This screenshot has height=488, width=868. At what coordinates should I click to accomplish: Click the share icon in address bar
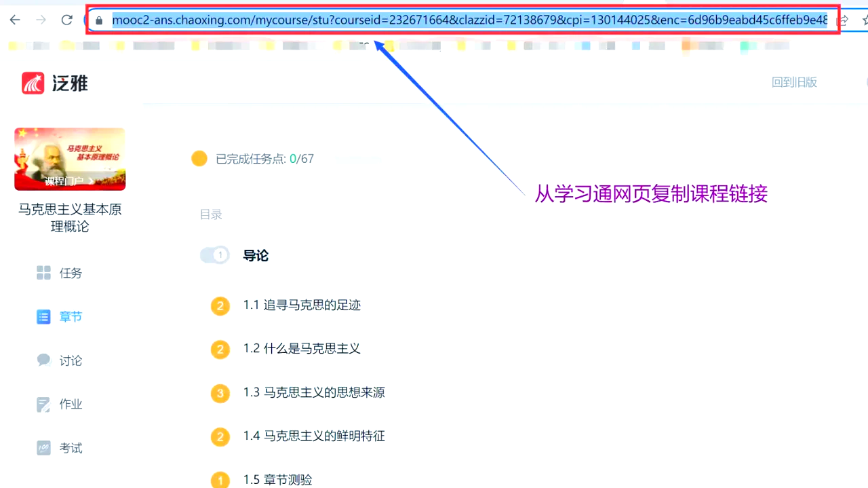click(844, 20)
